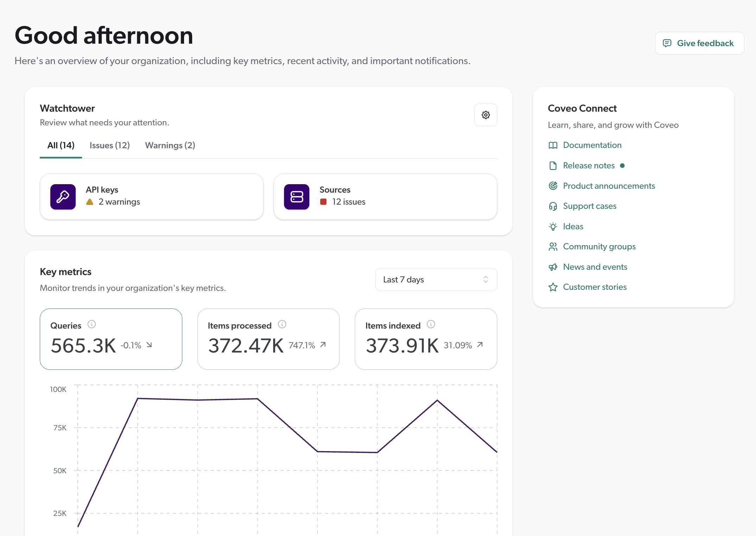Select the Documentation book icon

(553, 145)
